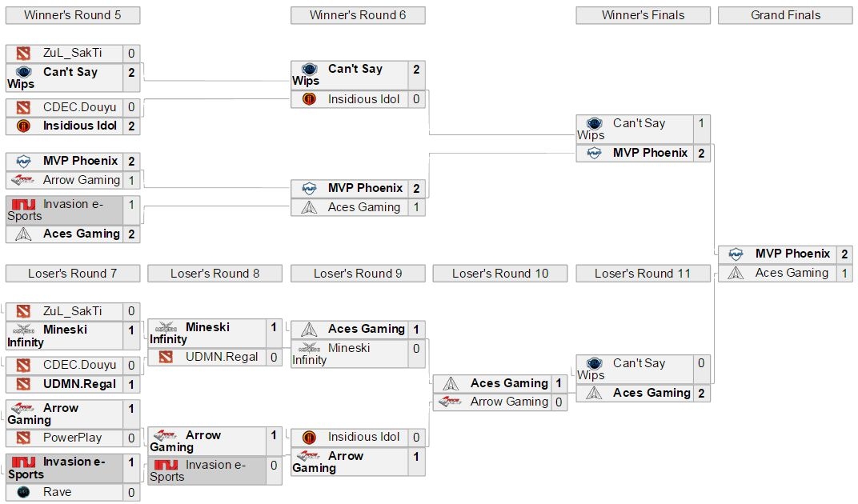Click Insidious Idol logo in Winner's Round 6
This screenshot has width=858, height=504.
[x=310, y=99]
